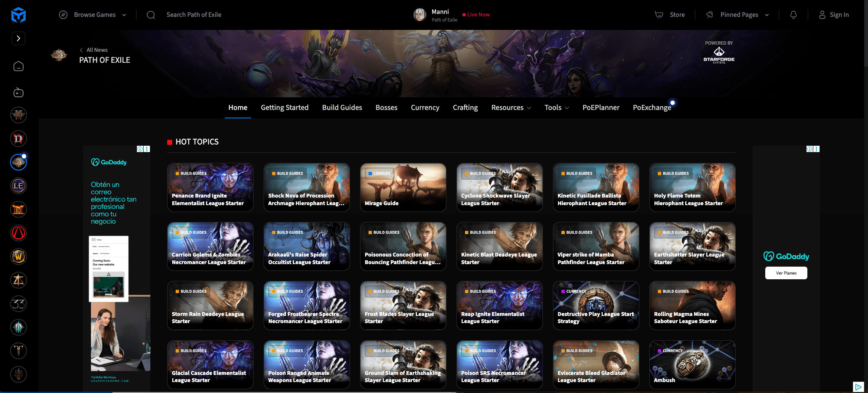Click the Store cart icon
Image resolution: width=868 pixels, height=393 pixels.
tap(659, 15)
